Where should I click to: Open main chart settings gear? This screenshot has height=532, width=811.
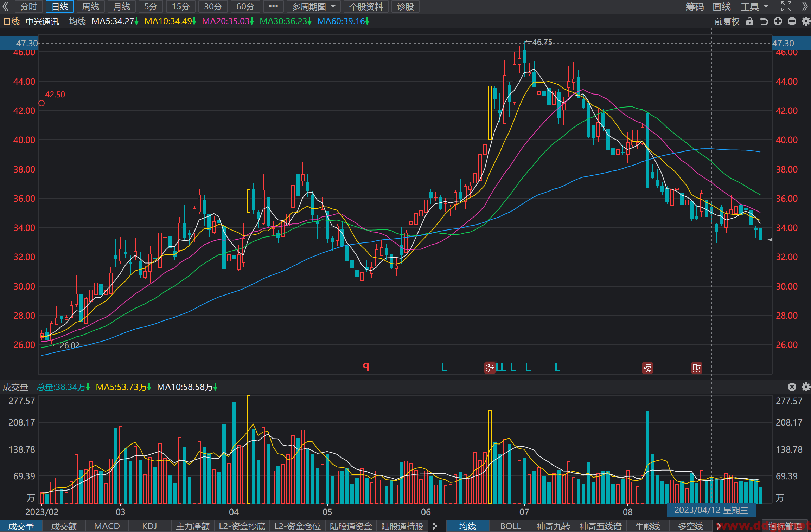point(806,21)
